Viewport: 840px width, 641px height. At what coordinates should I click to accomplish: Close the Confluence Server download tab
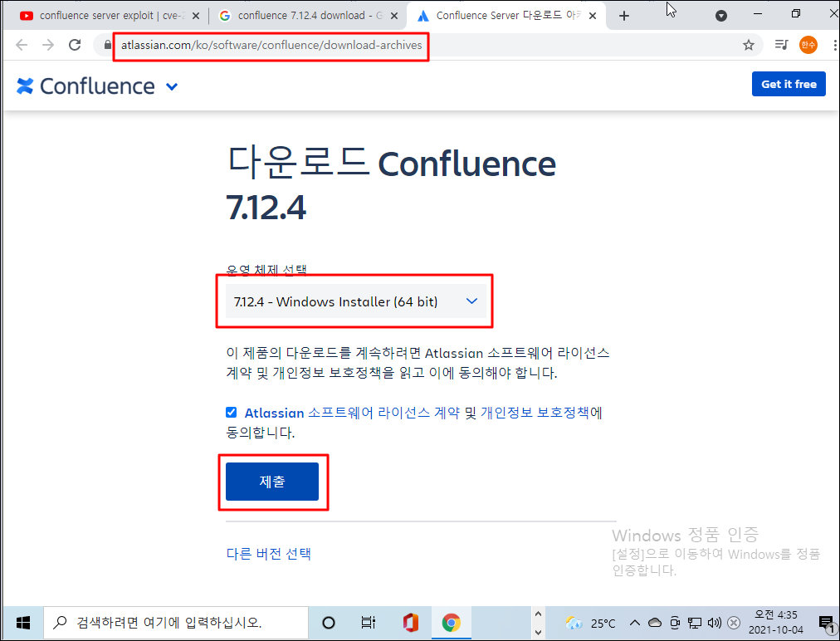593,16
